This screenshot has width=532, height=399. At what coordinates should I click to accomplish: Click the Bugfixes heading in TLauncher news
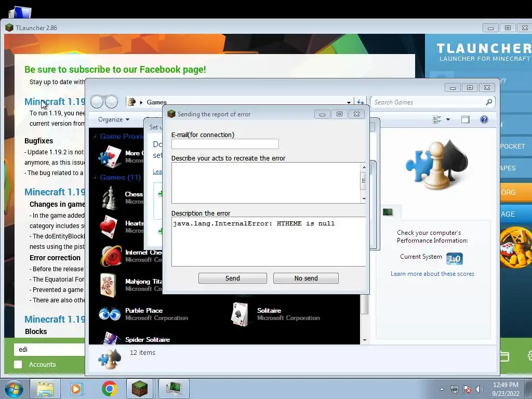(38, 141)
